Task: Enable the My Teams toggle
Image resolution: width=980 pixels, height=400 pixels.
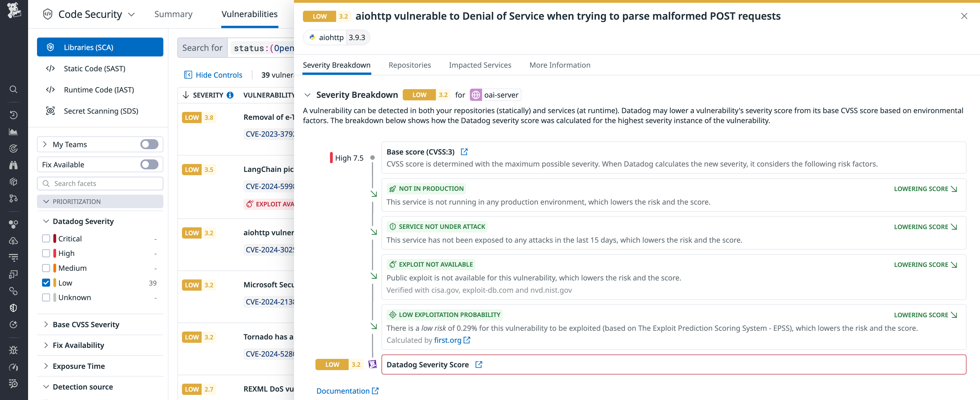Action: coord(149,144)
